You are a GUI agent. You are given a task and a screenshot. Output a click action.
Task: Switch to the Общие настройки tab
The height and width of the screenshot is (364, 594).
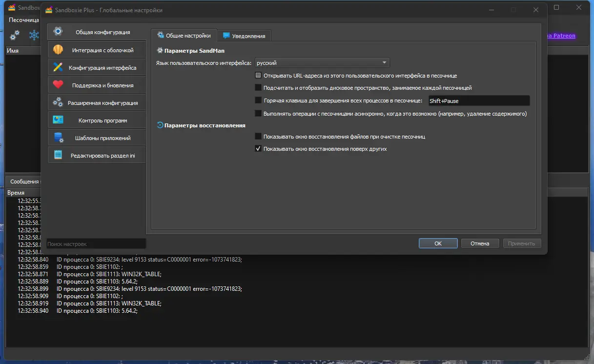[x=184, y=36]
